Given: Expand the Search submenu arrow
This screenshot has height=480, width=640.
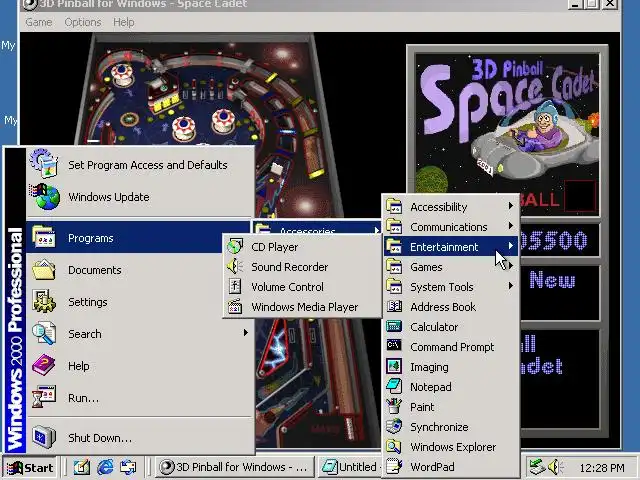Looking at the screenshot, I should (246, 333).
